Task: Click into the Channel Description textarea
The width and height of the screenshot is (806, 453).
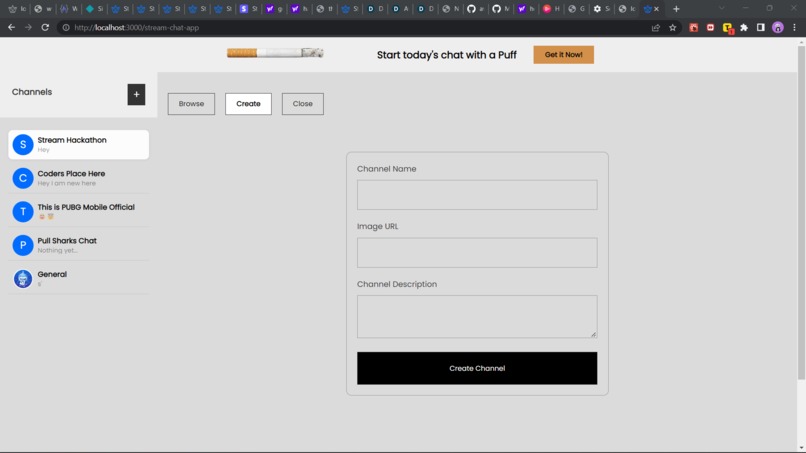Action: tap(477, 317)
